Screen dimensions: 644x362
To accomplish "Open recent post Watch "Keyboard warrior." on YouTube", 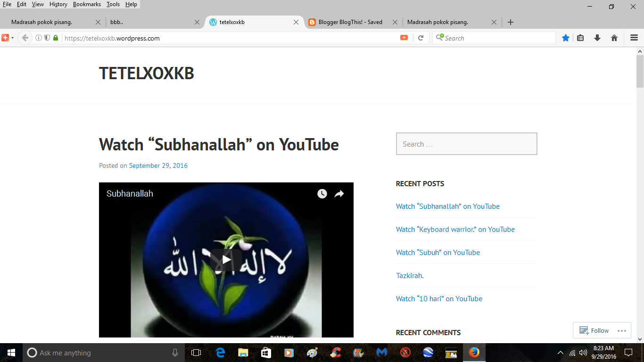I will point(455,229).
